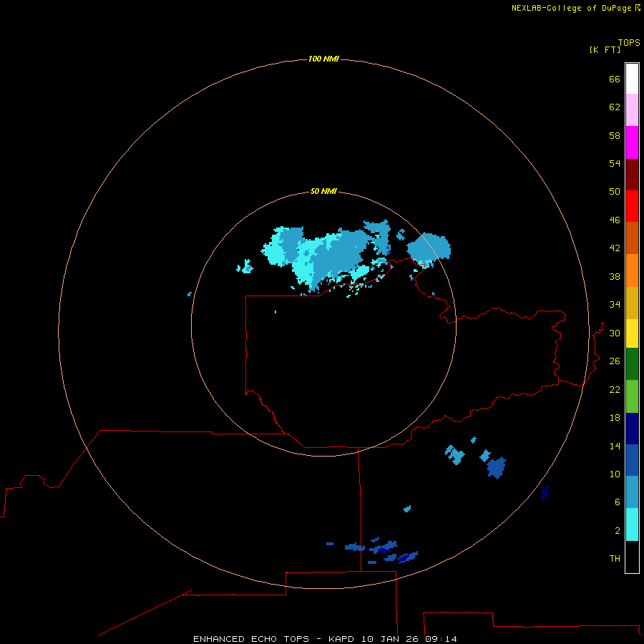Click the dark red 54 legend swatch
This screenshot has height=644, width=644.
(632, 175)
